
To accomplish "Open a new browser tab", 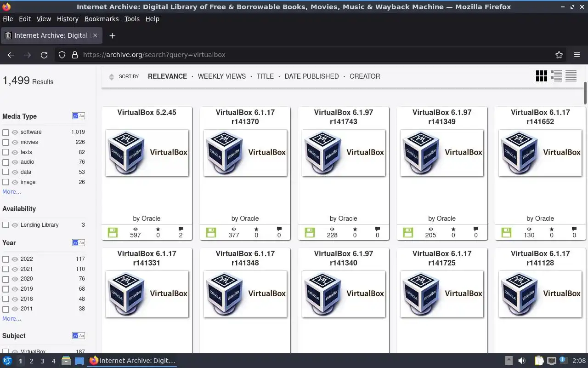I will (112, 35).
